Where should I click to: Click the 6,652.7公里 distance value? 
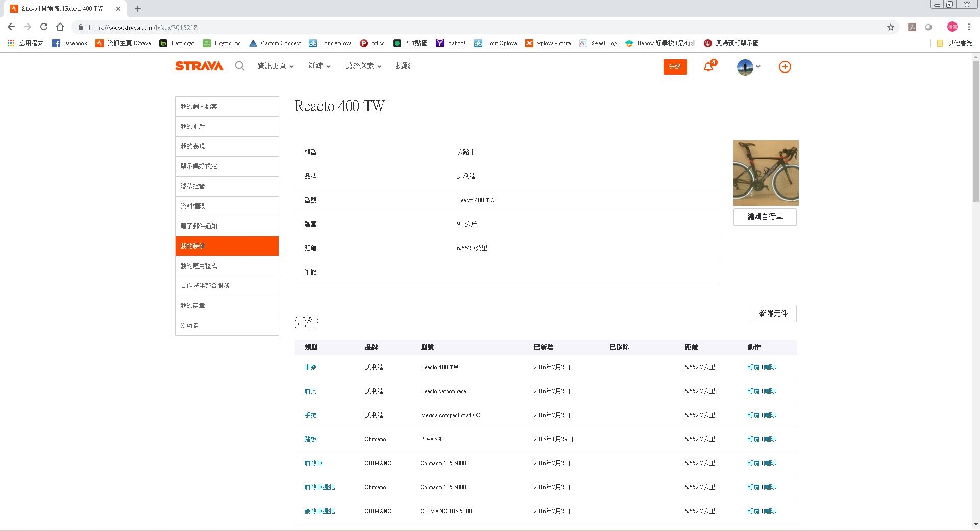pos(472,248)
